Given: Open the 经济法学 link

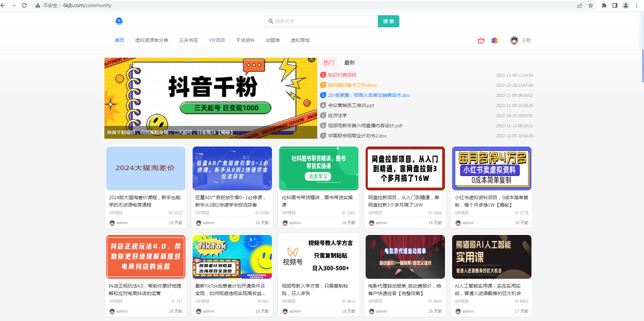Looking at the screenshot, I should [x=338, y=115].
